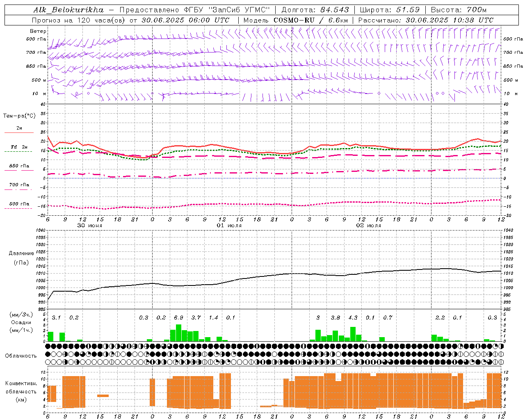Viewport: 525px width, 420px height.
Task: Click the Облачность cloudiness label
Action: tap(21, 356)
